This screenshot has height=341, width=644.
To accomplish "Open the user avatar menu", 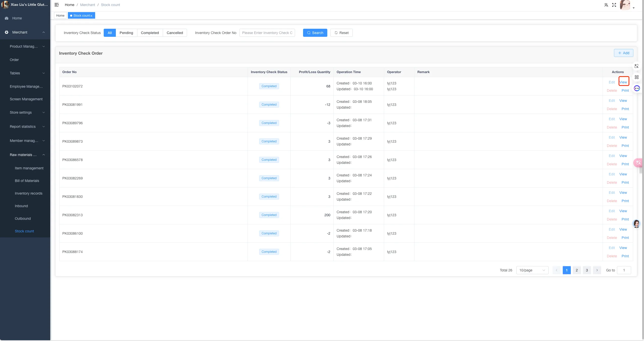I will [x=625, y=5].
